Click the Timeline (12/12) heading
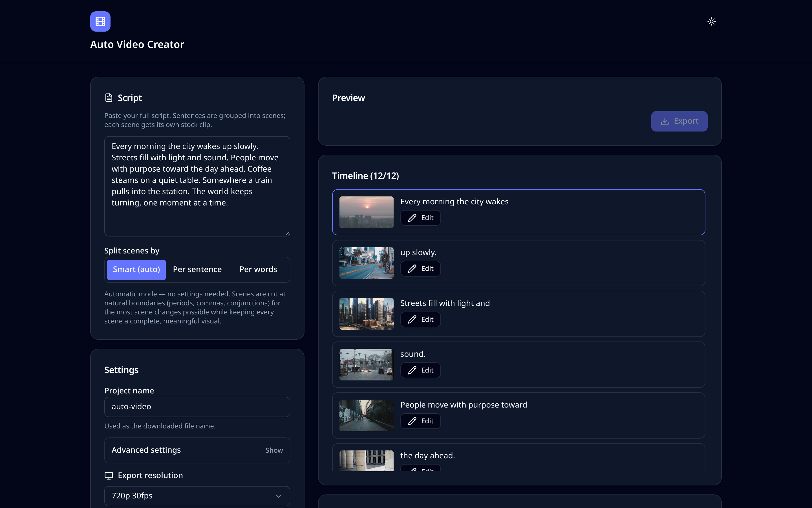Image resolution: width=812 pixels, height=508 pixels. tap(365, 176)
